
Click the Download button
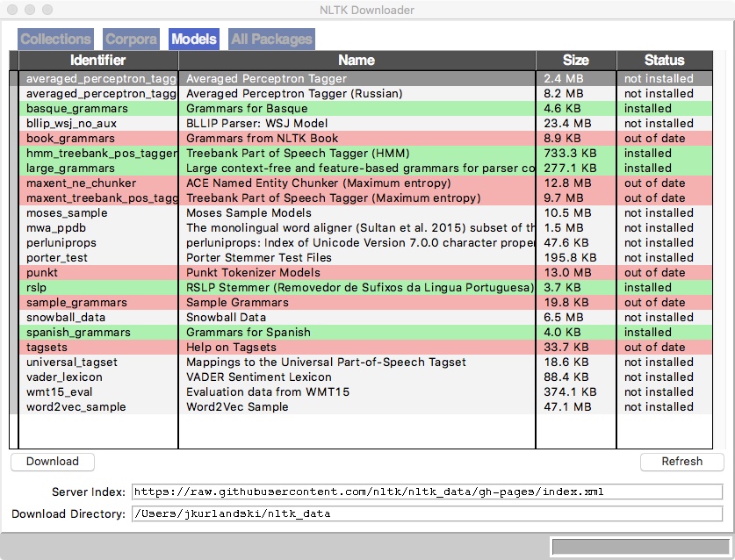point(53,462)
